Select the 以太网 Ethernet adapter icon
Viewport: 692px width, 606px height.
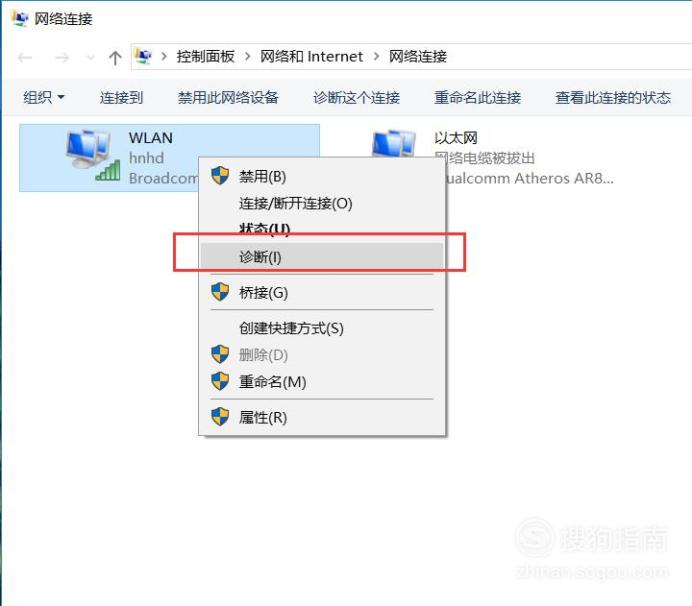[394, 143]
